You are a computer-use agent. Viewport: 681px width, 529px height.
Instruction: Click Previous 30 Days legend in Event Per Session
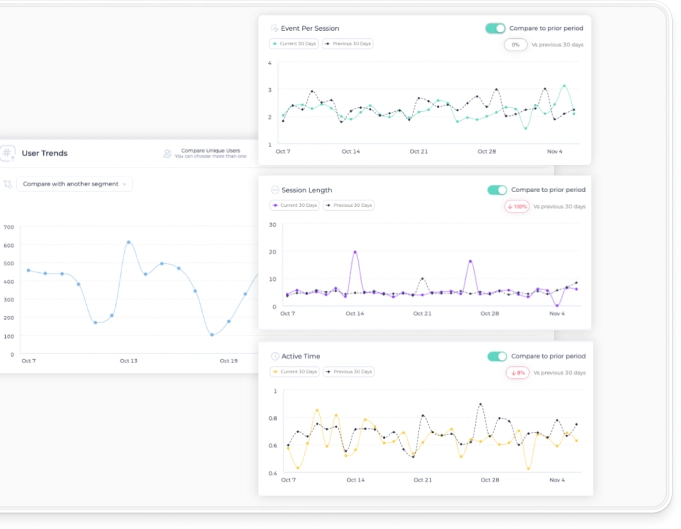349,44
